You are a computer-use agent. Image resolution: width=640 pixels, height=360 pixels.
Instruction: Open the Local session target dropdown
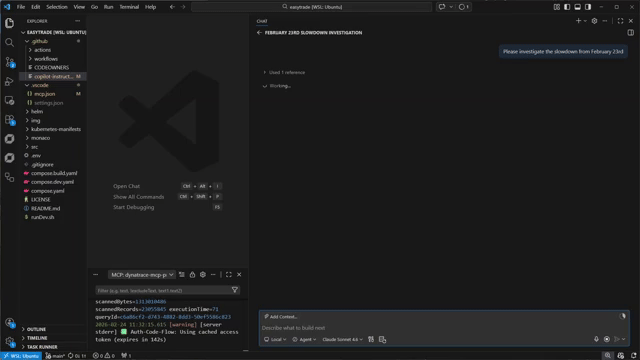point(275,339)
